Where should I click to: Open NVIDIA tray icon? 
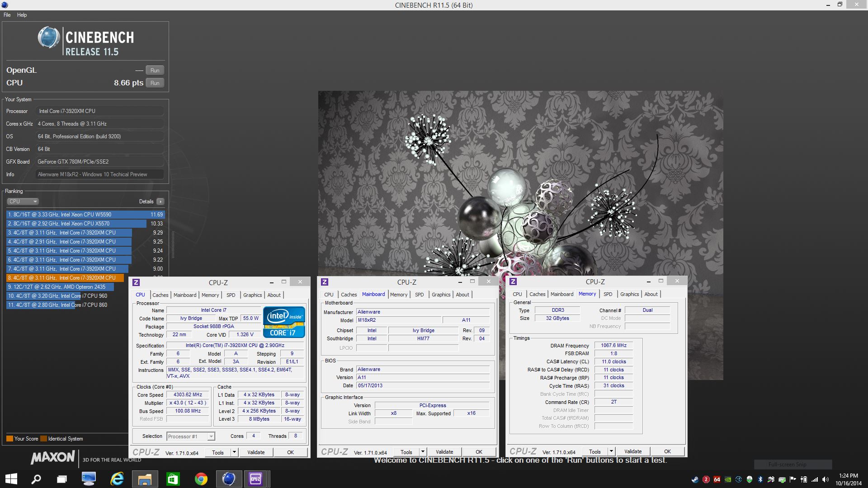pyautogui.click(x=728, y=479)
